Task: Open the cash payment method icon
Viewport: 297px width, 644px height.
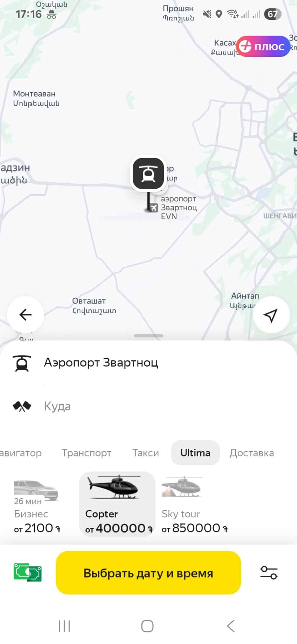Action: 28,572
